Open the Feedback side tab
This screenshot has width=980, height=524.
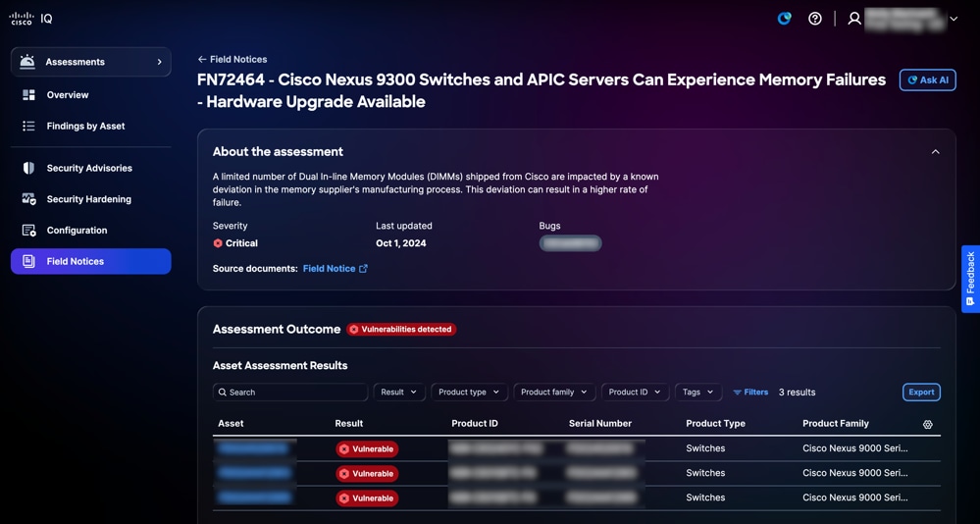tap(970, 279)
